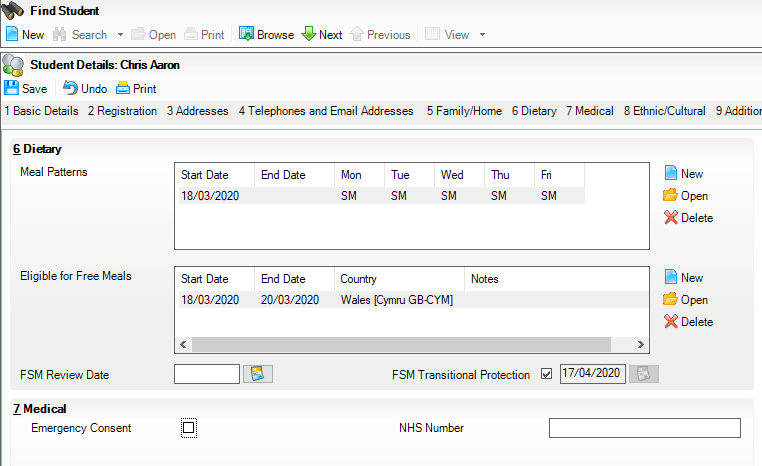762x466 pixels.
Task: Delete the selected meal pattern
Action: coord(688,218)
